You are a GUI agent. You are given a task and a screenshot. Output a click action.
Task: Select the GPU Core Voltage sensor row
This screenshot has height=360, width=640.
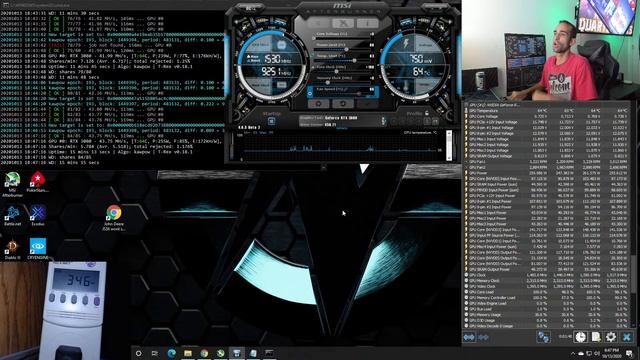[547, 116]
